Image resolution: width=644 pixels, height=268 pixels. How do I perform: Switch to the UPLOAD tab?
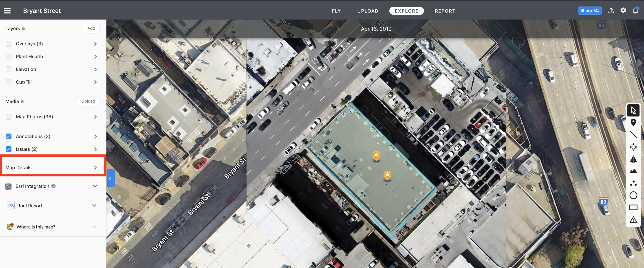[x=368, y=11]
